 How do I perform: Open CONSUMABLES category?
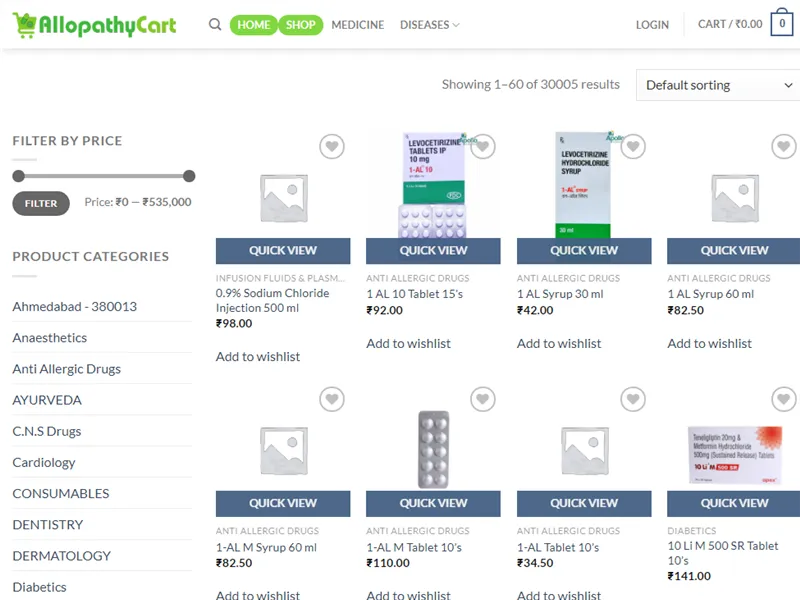coord(61,493)
